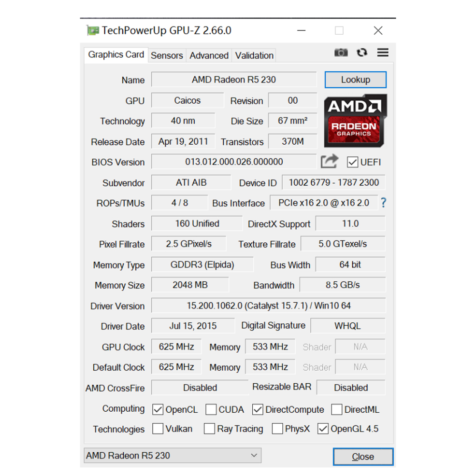Click the Texture Fillrate 5.0 GTexel/s value
This screenshot has height=476, width=476.
click(343, 244)
